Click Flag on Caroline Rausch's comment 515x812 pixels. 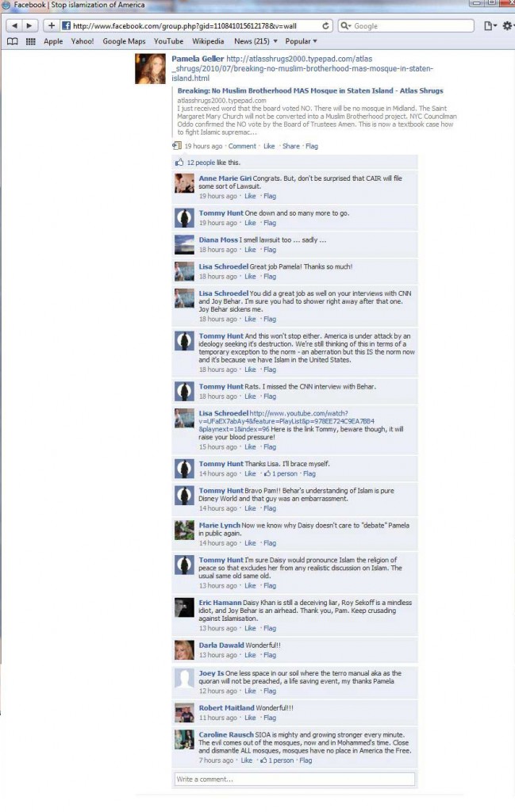[306, 760]
